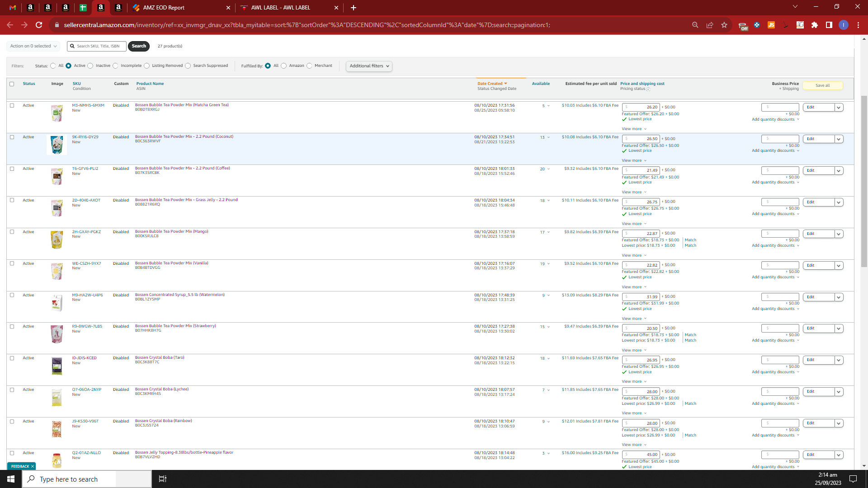Expand the Additional filters dropdown
868x488 pixels.
click(369, 66)
